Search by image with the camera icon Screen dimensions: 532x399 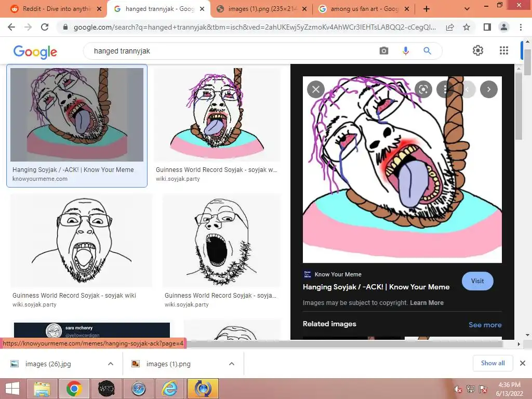384,51
